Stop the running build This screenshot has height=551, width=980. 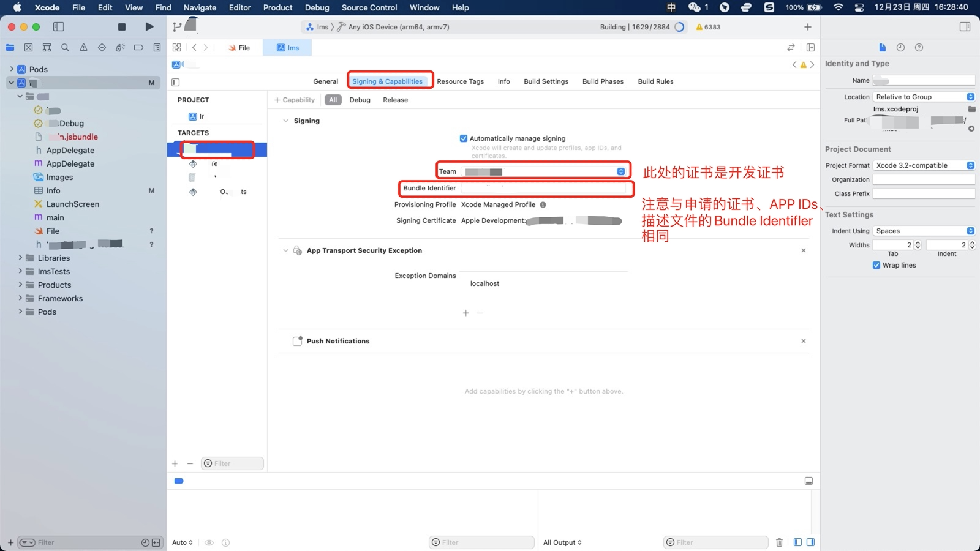122,27
